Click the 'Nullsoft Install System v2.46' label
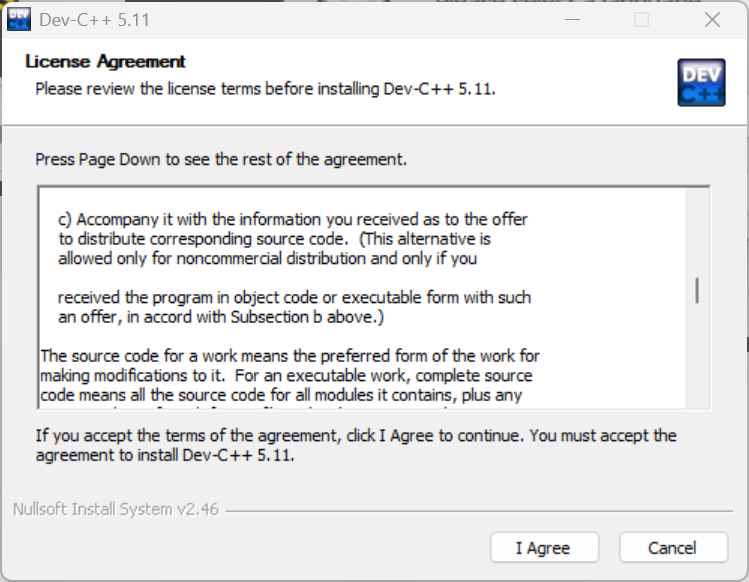This screenshot has width=749, height=582. click(116, 509)
